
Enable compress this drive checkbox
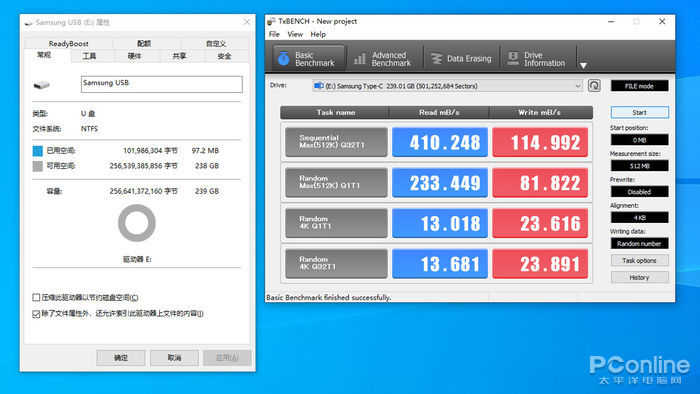pyautogui.click(x=36, y=297)
